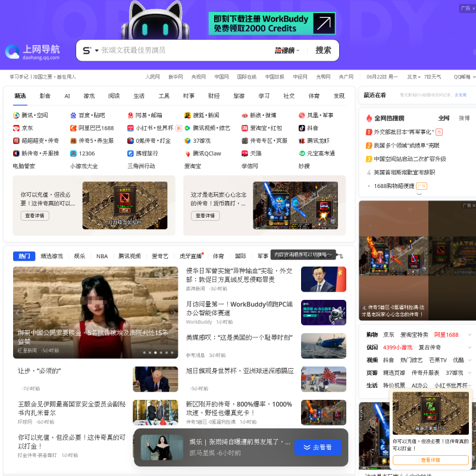Image resolution: width=476 pixels, height=476 pixels.
Task: Open the JD.com icon
Action: (x=16, y=128)
